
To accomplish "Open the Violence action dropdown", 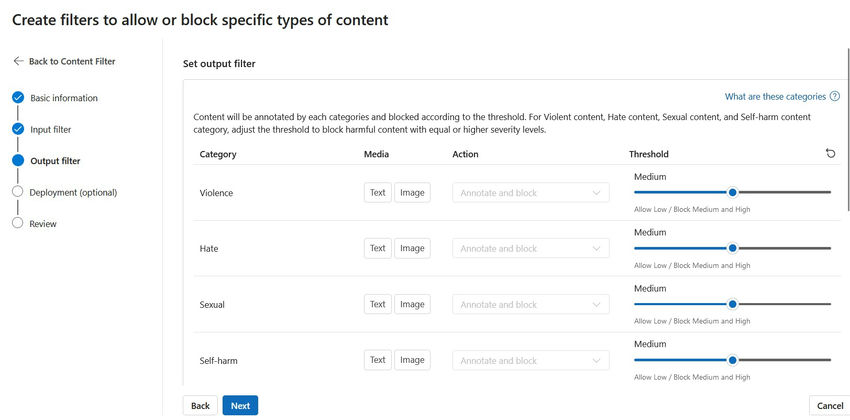I will pyautogui.click(x=531, y=193).
